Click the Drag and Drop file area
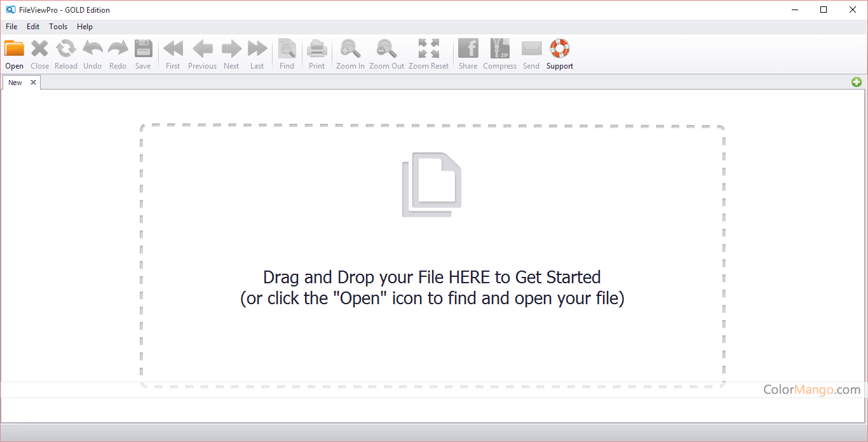Screen dimensions: 868x442 click(x=432, y=256)
